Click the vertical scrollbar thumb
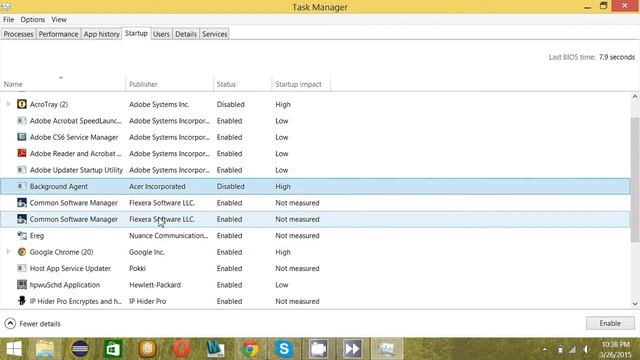 (635, 179)
